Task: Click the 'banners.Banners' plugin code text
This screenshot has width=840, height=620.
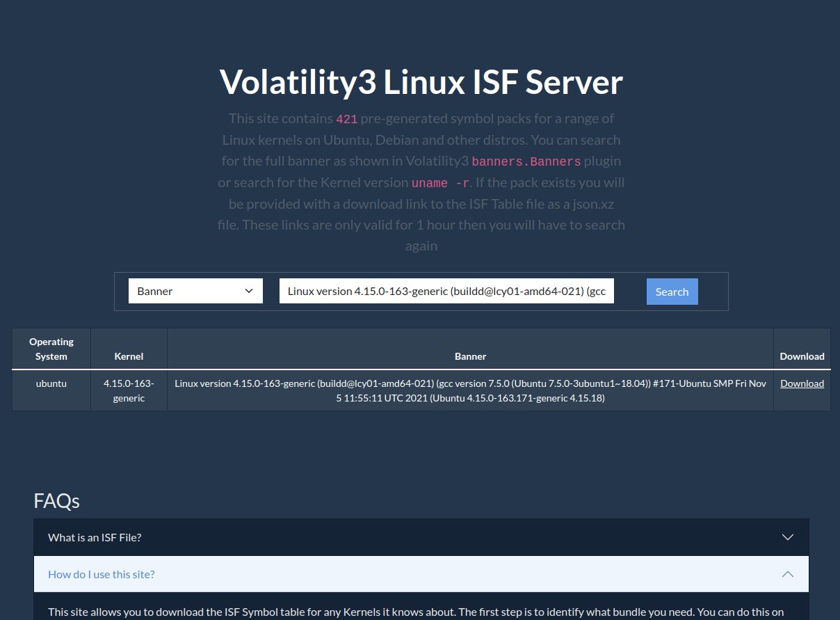Action: [526, 161]
